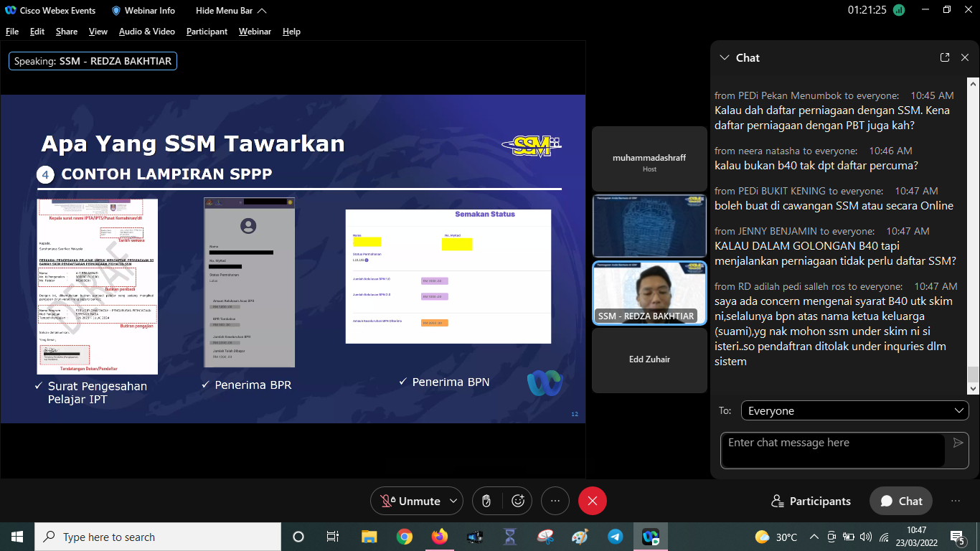The height and width of the screenshot is (551, 980).
Task: Raise hand using the hand icon
Action: click(x=486, y=501)
